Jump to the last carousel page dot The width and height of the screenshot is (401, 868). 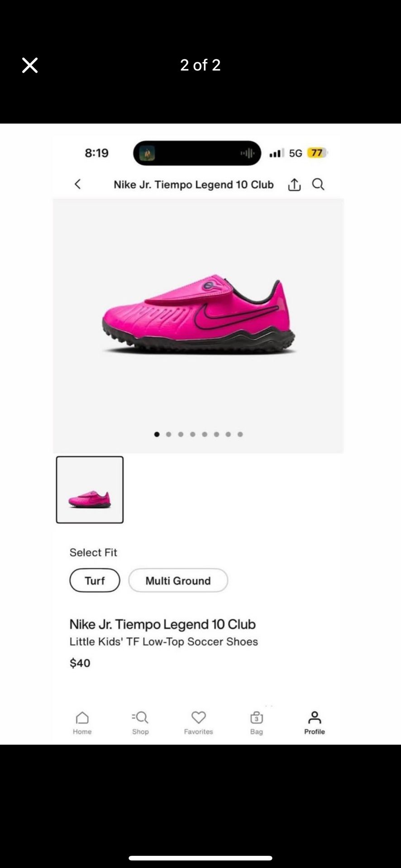(240, 434)
